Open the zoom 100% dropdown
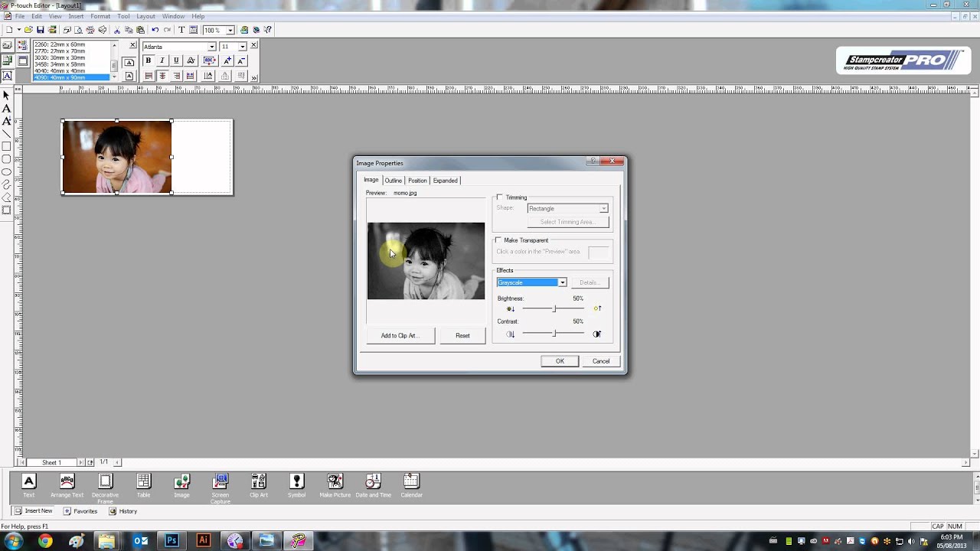Image resolution: width=980 pixels, height=551 pixels. pyautogui.click(x=230, y=30)
